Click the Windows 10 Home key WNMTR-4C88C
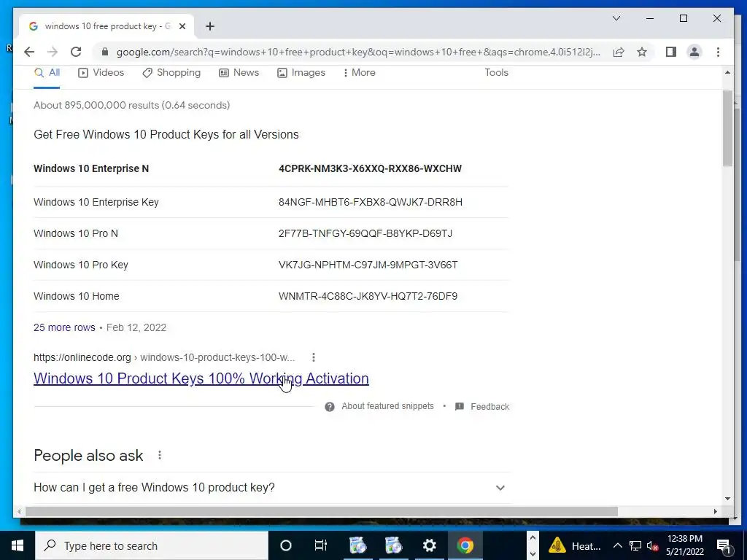The height and width of the screenshot is (560, 747). click(368, 297)
